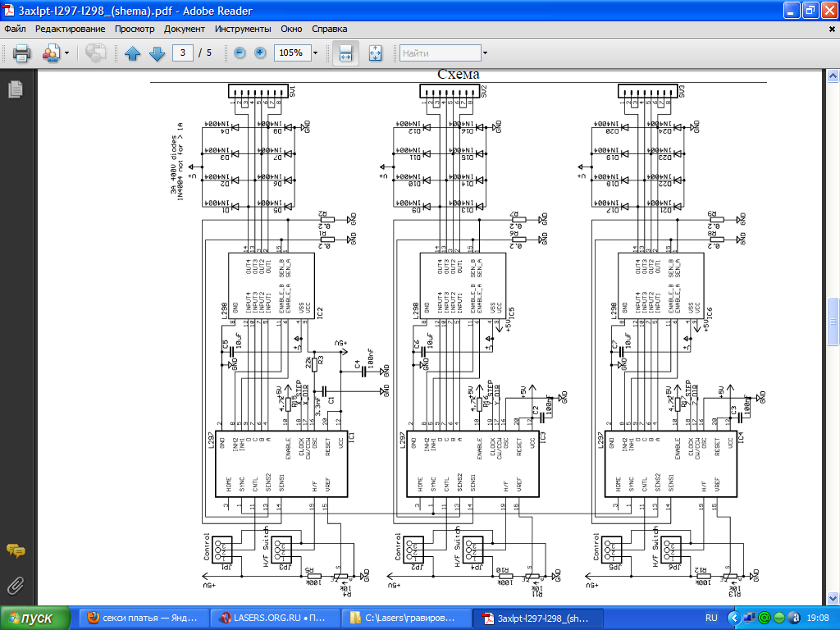Click the network computers tray icon
This screenshot has height=630, width=840.
click(x=750, y=619)
